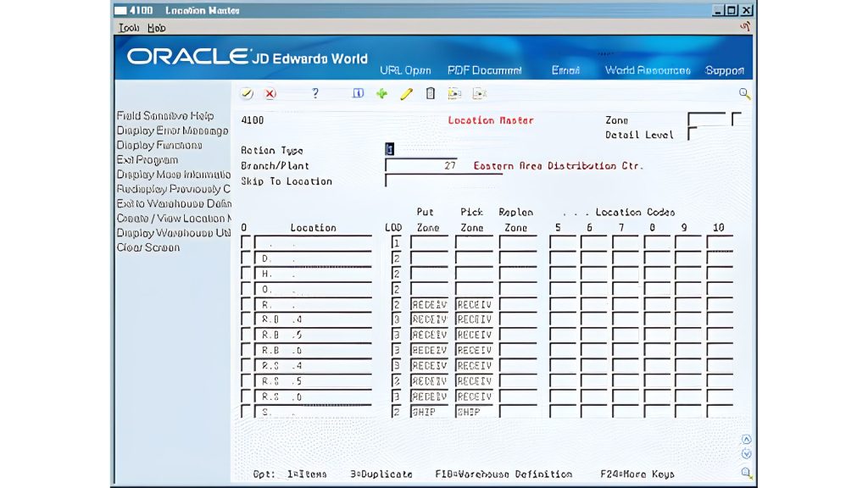
Task: Open the World Resources link
Action: coord(648,70)
